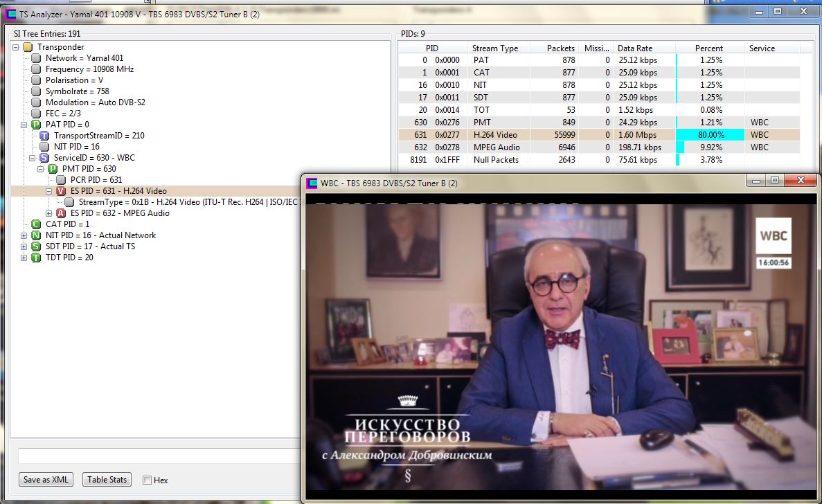The height and width of the screenshot is (504, 822).
Task: Select the 'Frequency = 10908 MHz' tree entry
Action: 89,69
